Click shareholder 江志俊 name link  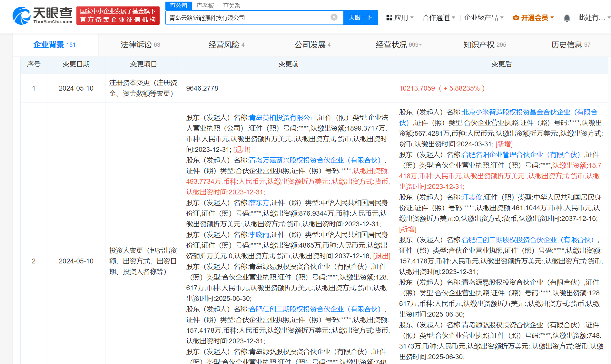point(472,197)
